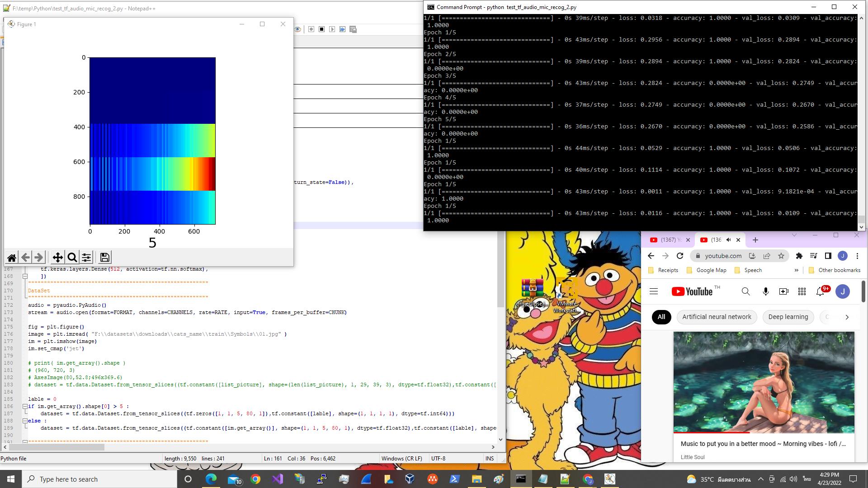Screen dimensions: 868x488
Task: Click the YouTube logo
Action: click(x=692, y=291)
